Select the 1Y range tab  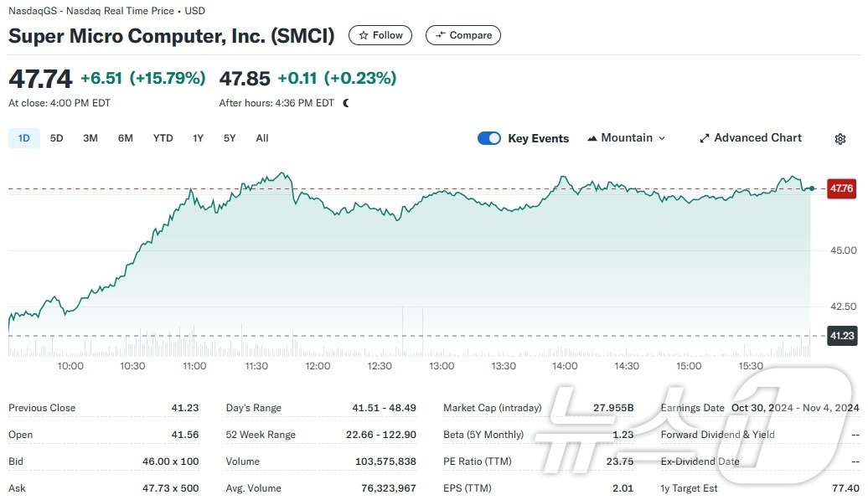click(198, 138)
